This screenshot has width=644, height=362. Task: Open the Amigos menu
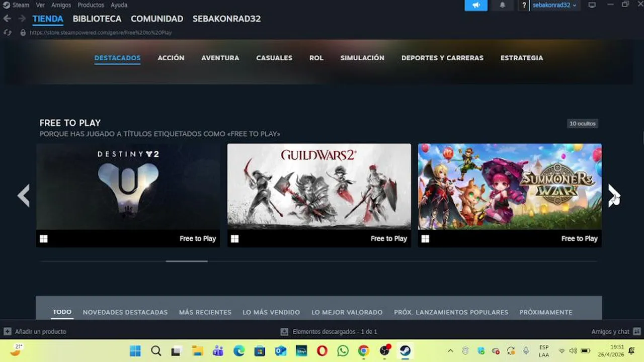click(x=61, y=5)
